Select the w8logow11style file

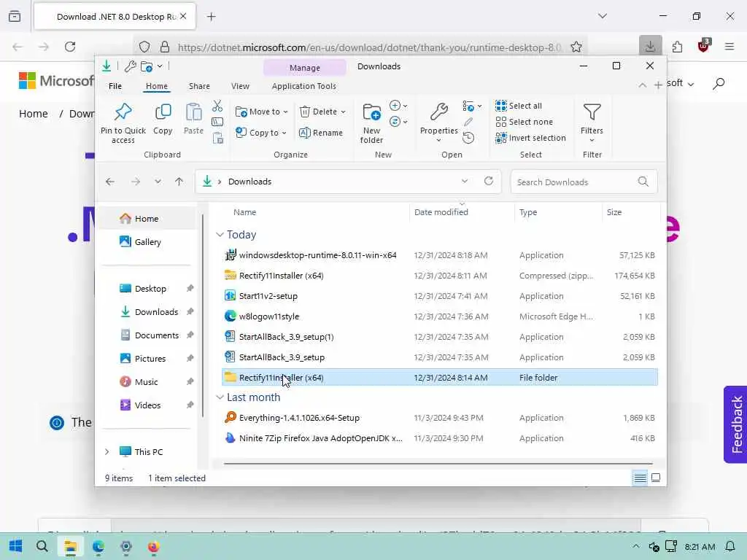click(x=440, y=316)
